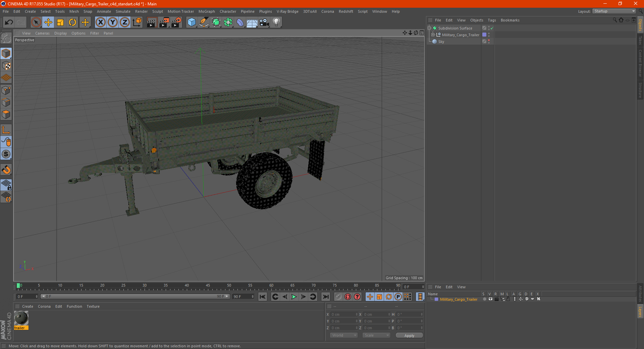Switch to Texture mode checkered cube
The width and height of the screenshot is (644, 349).
point(6,66)
